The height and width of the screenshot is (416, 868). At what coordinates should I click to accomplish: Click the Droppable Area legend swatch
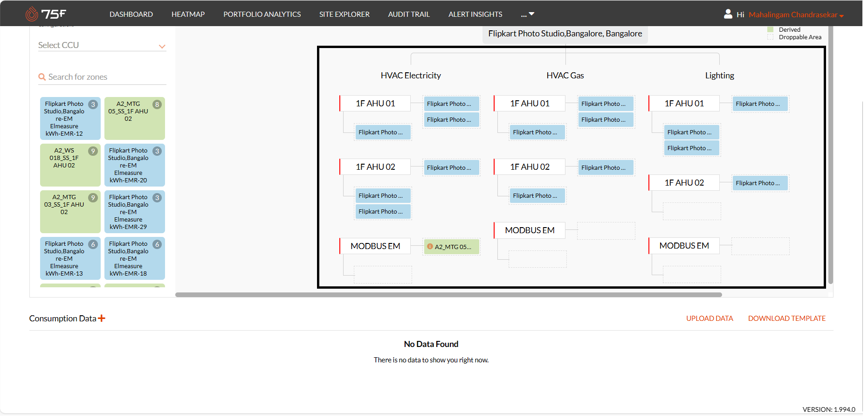[770, 37]
